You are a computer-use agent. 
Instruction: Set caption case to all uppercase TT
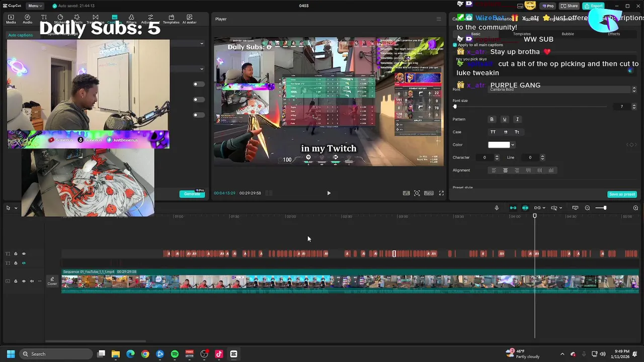click(493, 132)
